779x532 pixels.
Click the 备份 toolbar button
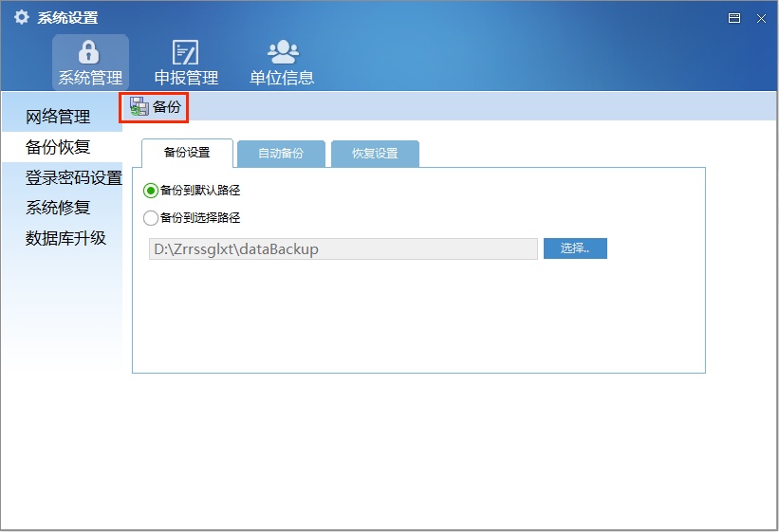pyautogui.click(x=154, y=107)
